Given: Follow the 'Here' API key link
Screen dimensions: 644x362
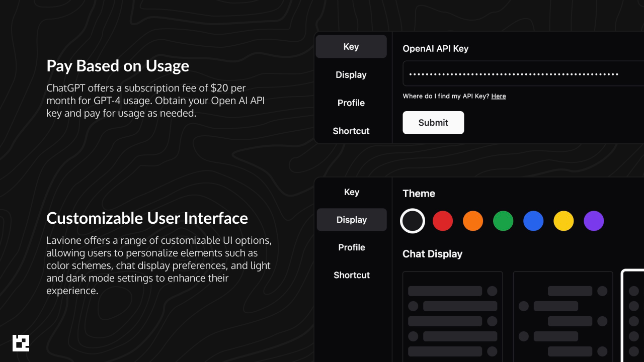Looking at the screenshot, I should coord(499,96).
